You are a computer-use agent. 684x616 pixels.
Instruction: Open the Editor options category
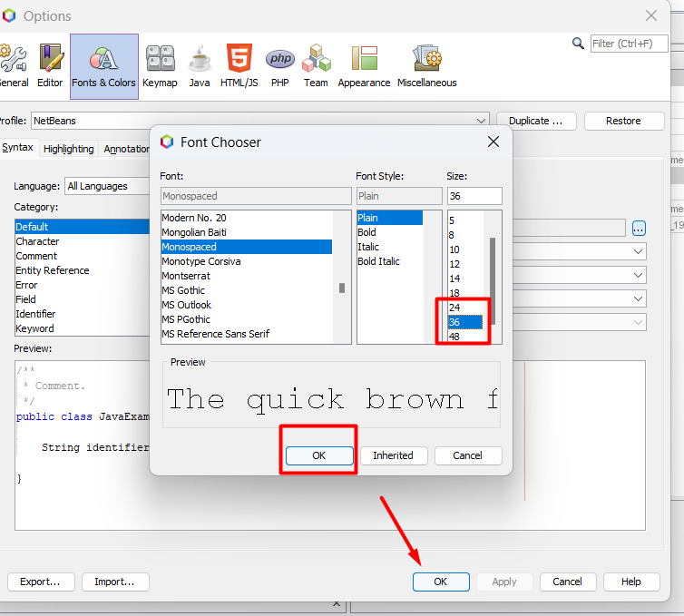tap(50, 66)
